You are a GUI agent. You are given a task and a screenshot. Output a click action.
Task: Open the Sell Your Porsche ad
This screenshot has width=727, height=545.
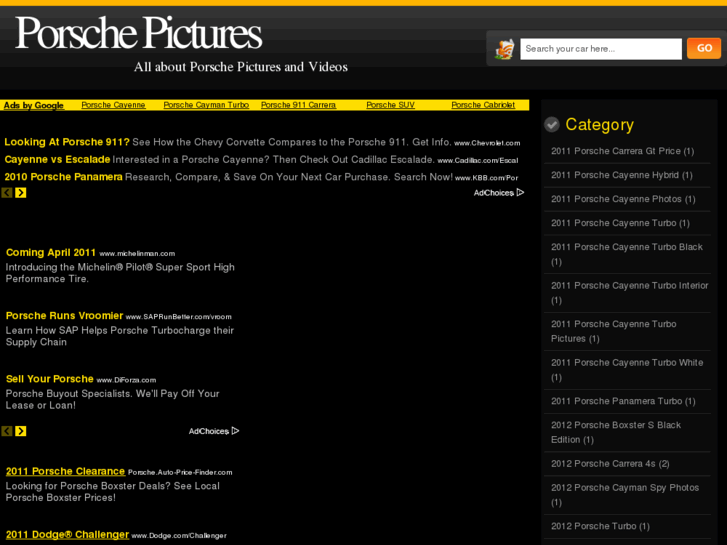click(x=50, y=378)
